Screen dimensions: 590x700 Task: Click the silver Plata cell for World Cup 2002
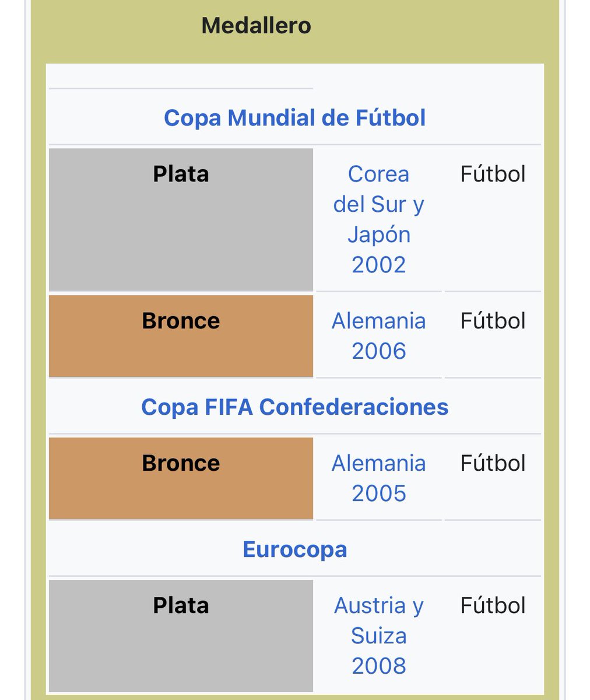(181, 233)
